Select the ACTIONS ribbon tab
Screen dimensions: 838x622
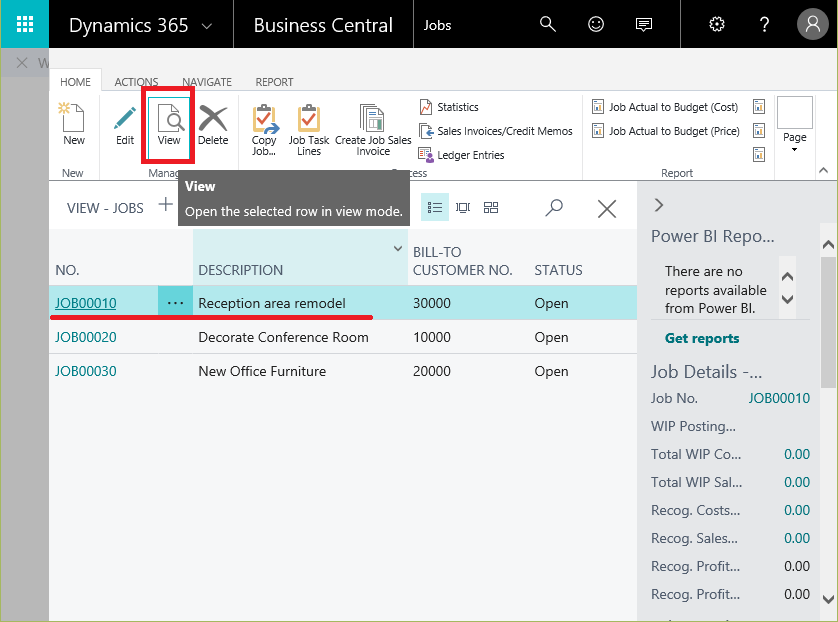click(x=136, y=82)
